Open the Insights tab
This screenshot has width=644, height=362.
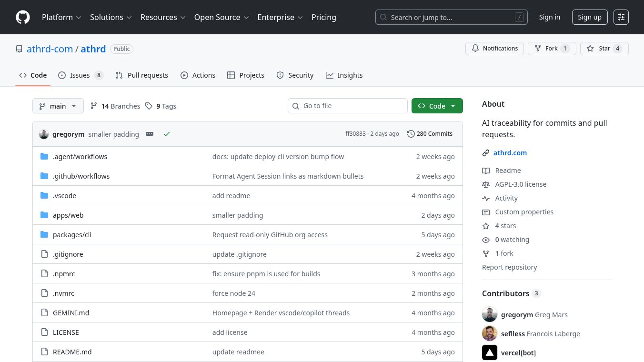point(344,75)
